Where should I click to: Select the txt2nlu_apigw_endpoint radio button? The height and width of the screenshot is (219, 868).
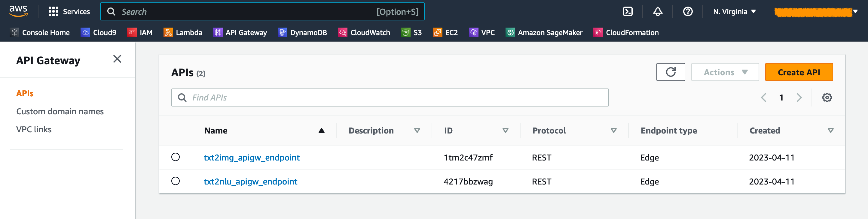(x=176, y=181)
